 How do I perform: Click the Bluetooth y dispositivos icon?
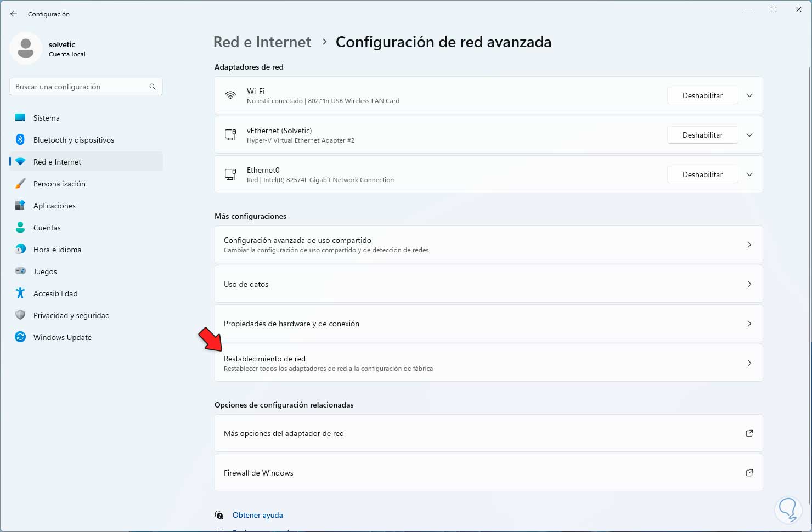20,140
